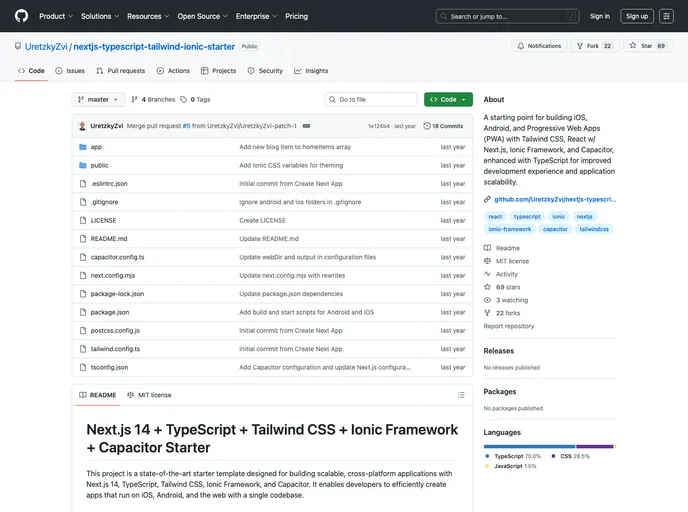Open the GitHub homepage logo
Viewport: 688px width, 512px height.
point(21,16)
